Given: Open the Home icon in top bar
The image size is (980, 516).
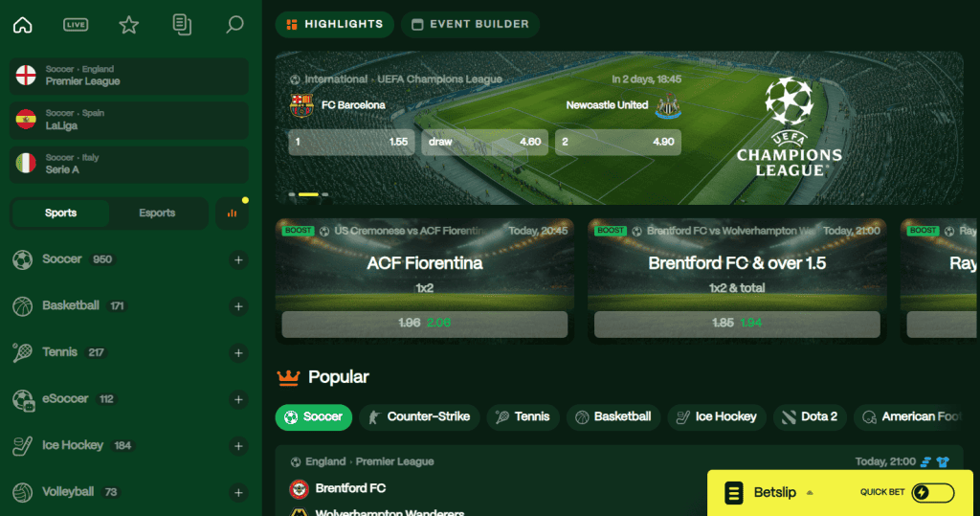Looking at the screenshot, I should click(23, 25).
